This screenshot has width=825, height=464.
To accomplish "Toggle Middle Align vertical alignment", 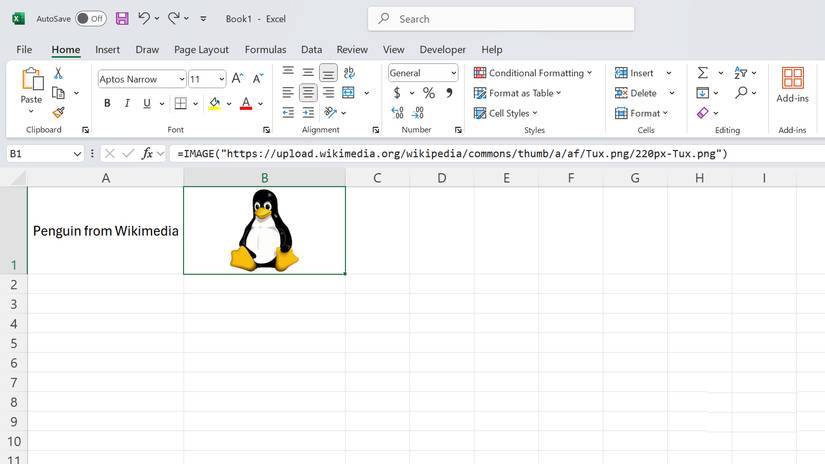I will [x=308, y=73].
